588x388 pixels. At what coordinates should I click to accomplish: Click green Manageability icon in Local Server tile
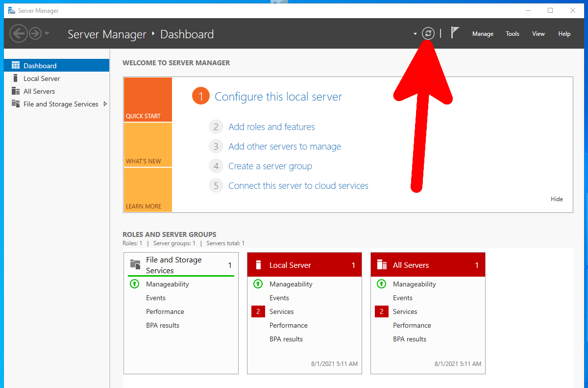click(258, 284)
